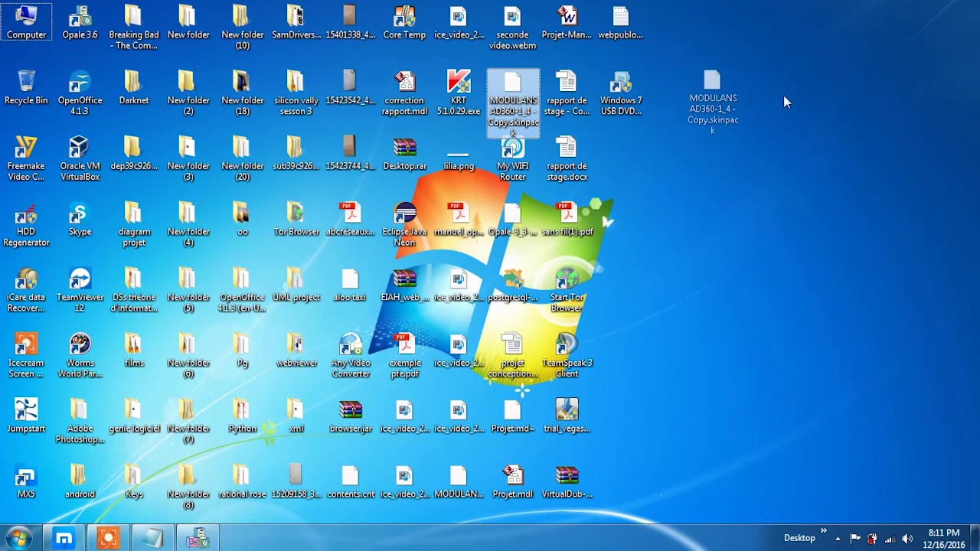Select rapport de stage.docx file
This screenshot has height=551, width=980.
(x=567, y=159)
